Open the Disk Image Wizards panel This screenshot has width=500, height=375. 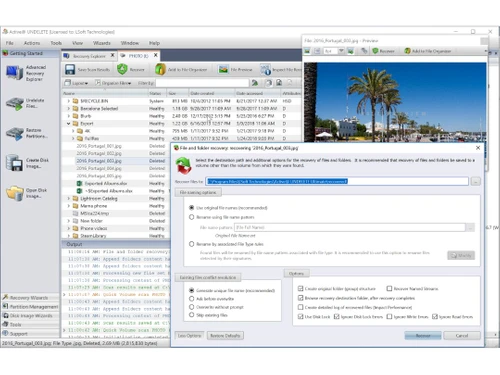30,315
